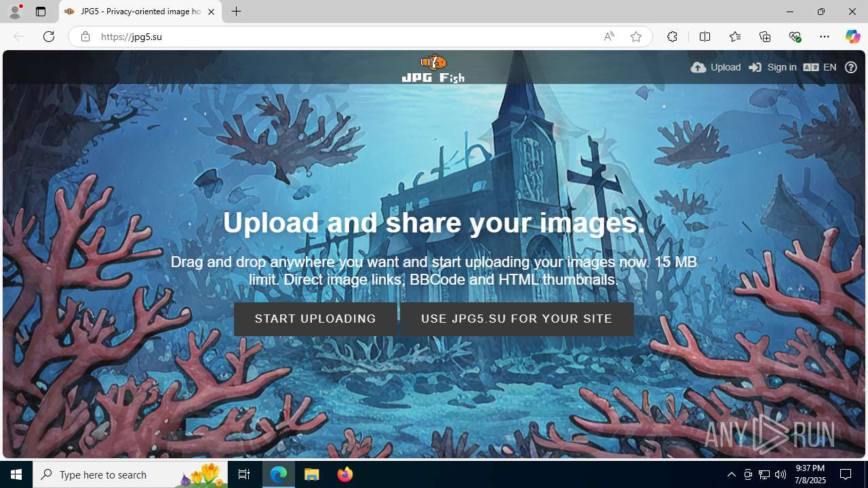Image resolution: width=868 pixels, height=488 pixels.
Task: Open Settings and more menu
Action: tap(825, 37)
